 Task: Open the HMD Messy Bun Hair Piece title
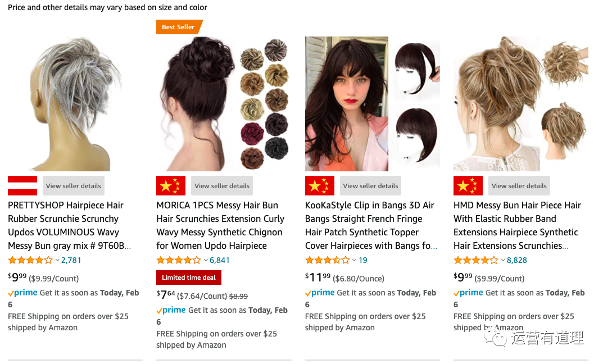coord(517,225)
